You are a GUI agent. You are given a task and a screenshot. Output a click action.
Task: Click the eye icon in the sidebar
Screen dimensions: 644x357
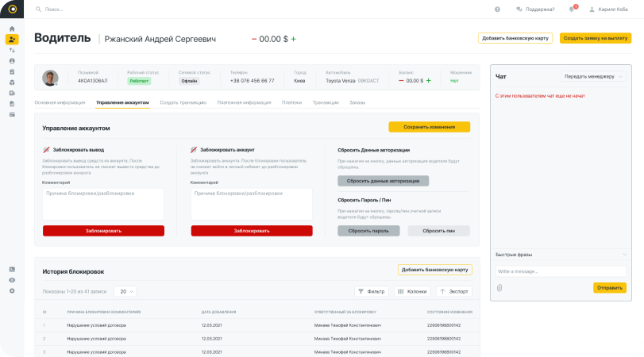pyautogui.click(x=12, y=280)
